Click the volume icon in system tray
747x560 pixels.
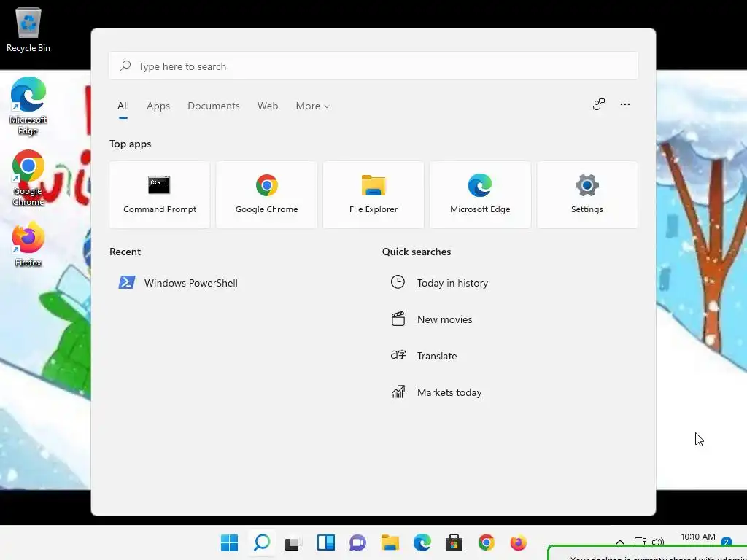tap(658, 542)
